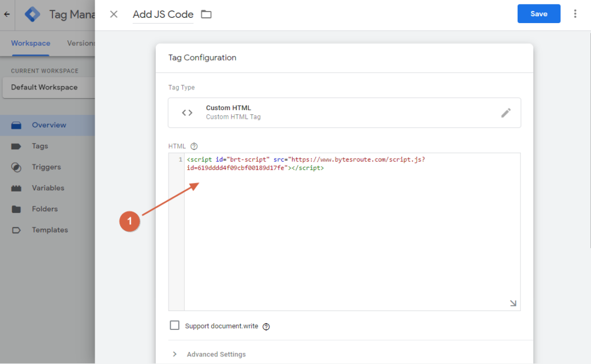The image size is (591, 364).
Task: Switch to the Workspace tab
Action: [x=31, y=43]
